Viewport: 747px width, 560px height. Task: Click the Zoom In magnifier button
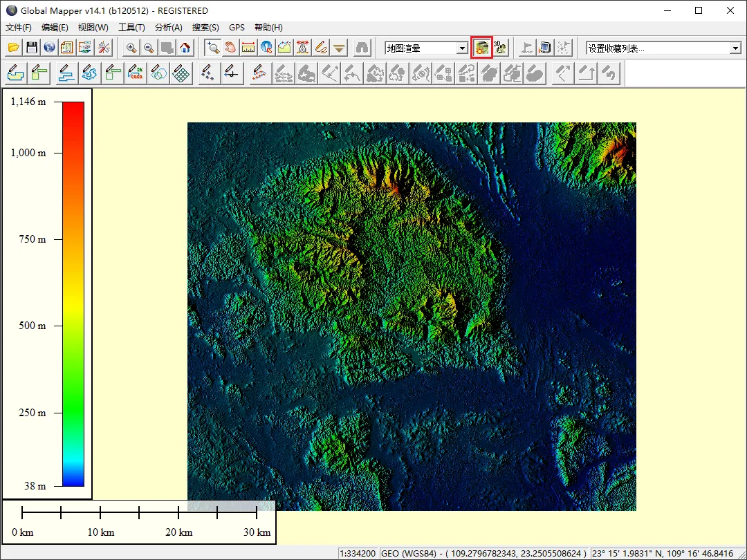[x=131, y=48]
